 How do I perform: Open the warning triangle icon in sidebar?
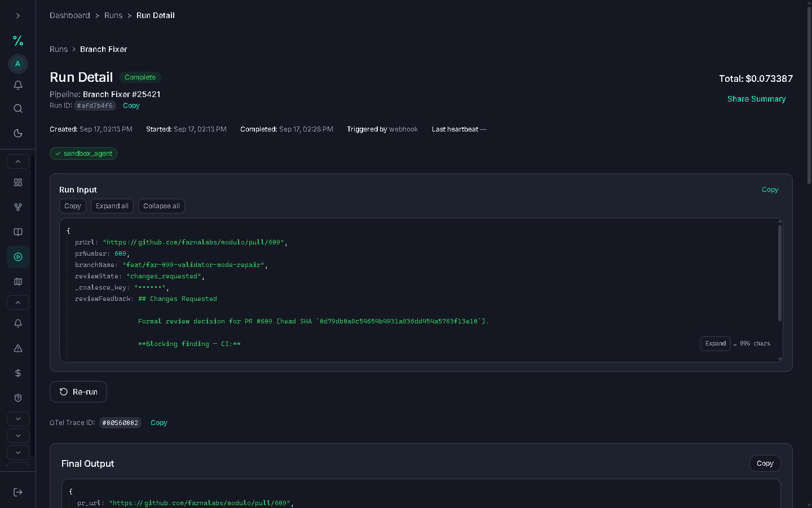tap(18, 348)
